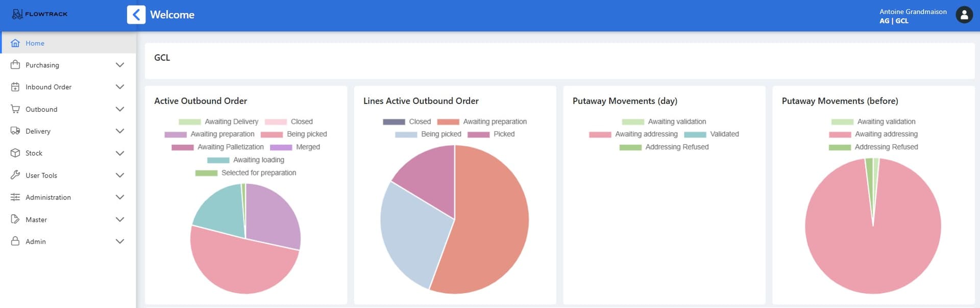Screen dimensions: 980x308
Task: Open the Outbound menu item
Action: point(41,110)
